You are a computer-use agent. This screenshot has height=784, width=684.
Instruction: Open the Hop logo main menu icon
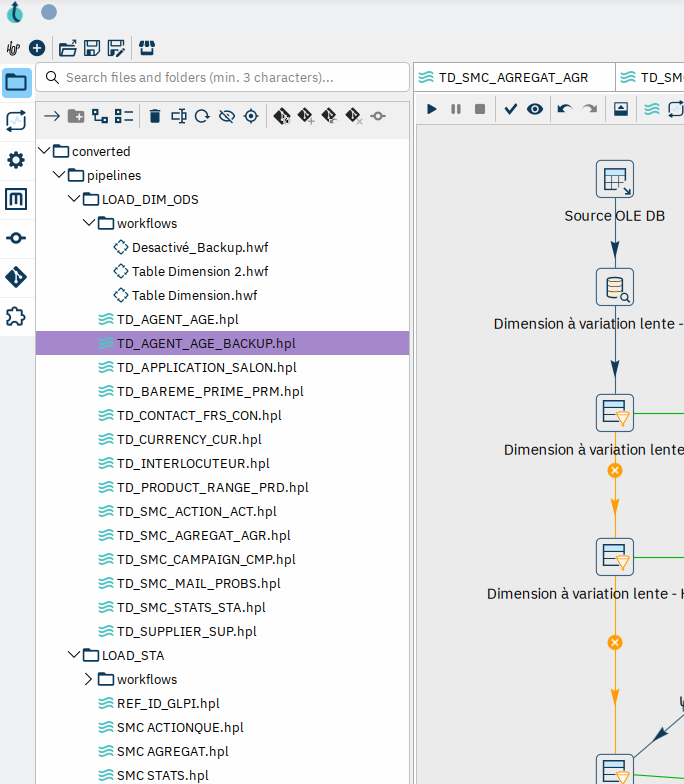point(13,48)
